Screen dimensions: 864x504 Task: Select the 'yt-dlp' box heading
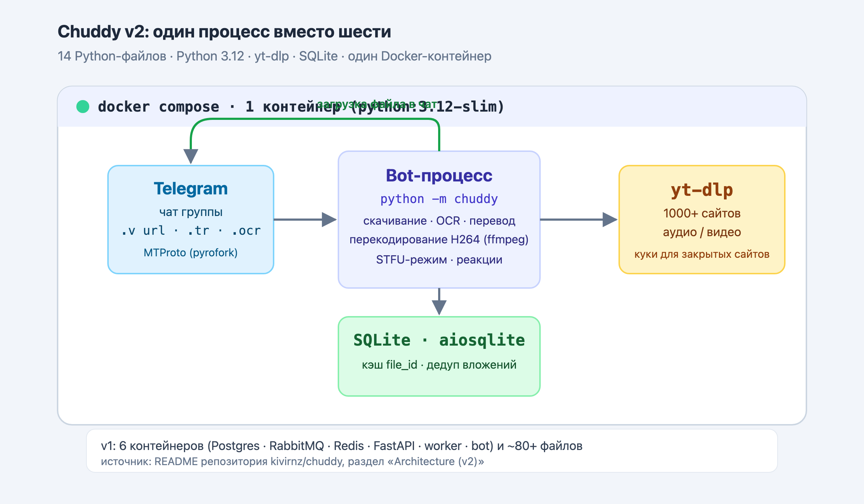(x=702, y=190)
